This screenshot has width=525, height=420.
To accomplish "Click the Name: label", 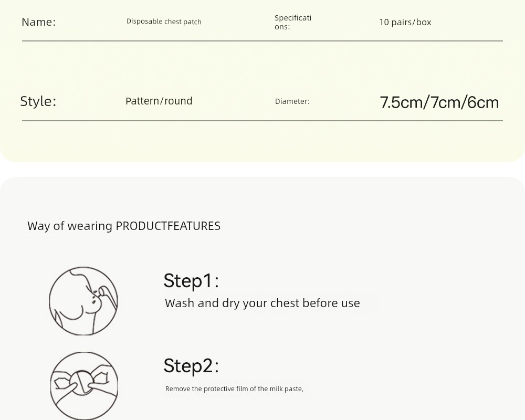I will [38, 22].
